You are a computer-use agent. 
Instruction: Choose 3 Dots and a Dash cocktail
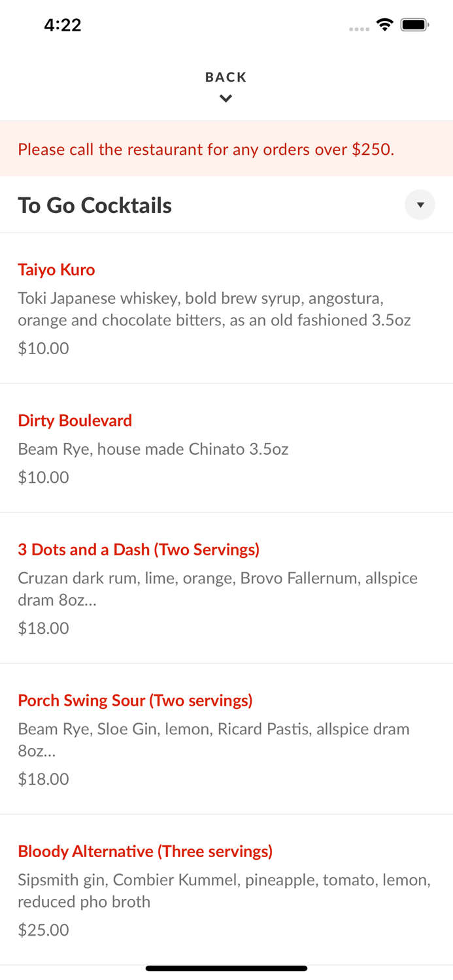pyautogui.click(x=139, y=549)
